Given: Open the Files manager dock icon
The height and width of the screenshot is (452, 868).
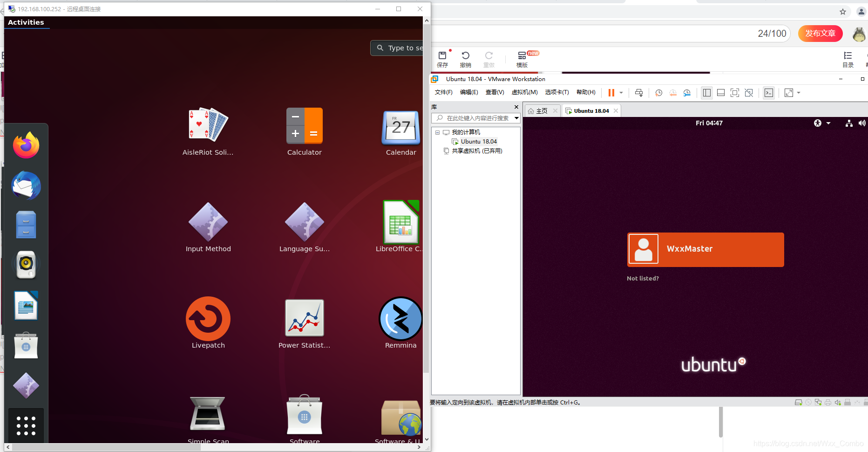Looking at the screenshot, I should [26, 225].
